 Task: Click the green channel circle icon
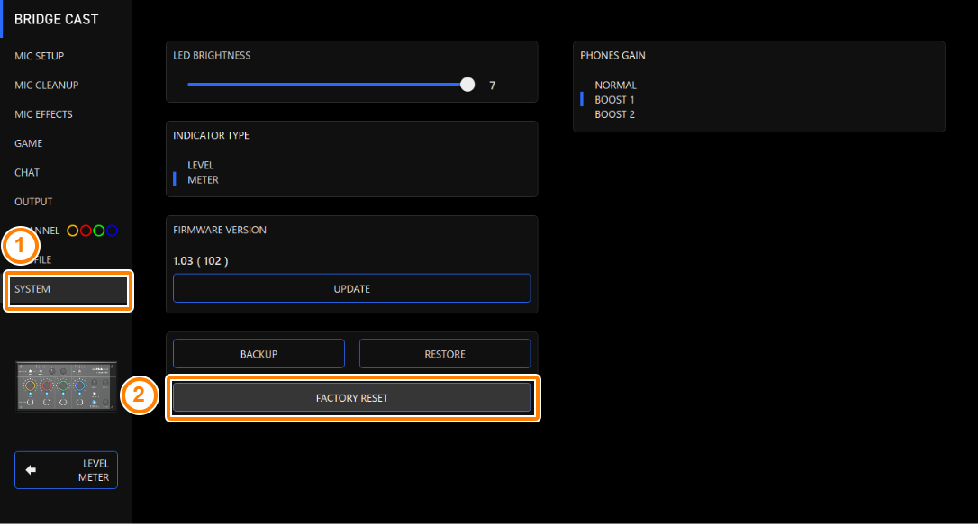click(x=99, y=231)
